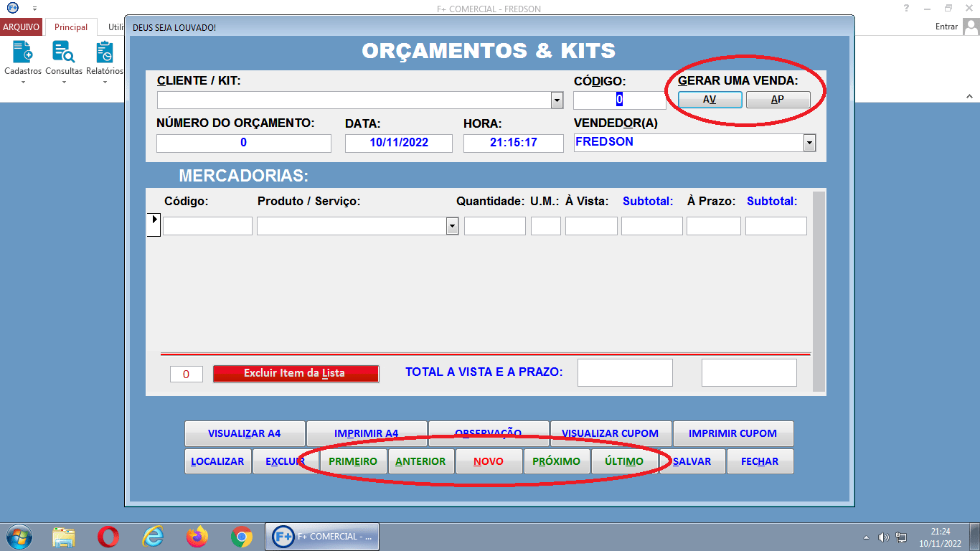Open the Cadastros ribbon icon

click(22, 52)
